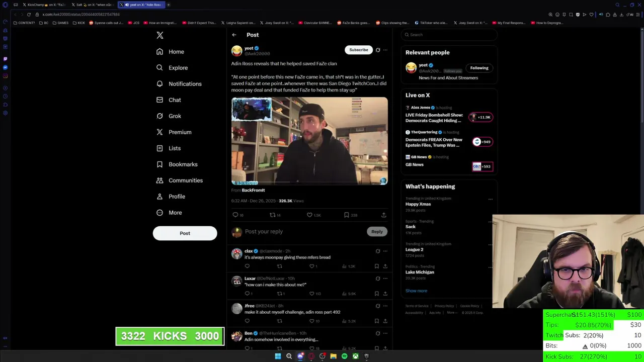Expand the More menu in sidebar

169,213
